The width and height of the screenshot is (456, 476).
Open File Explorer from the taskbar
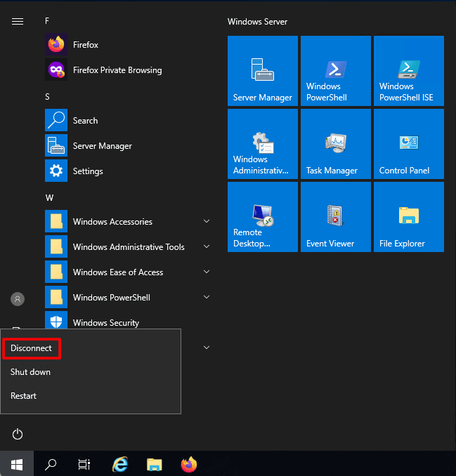[x=155, y=465]
